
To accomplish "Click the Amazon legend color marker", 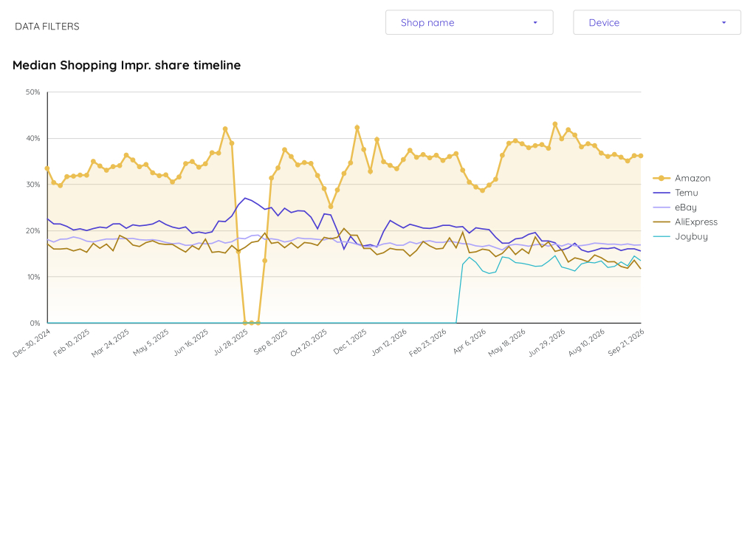I will pos(661,179).
